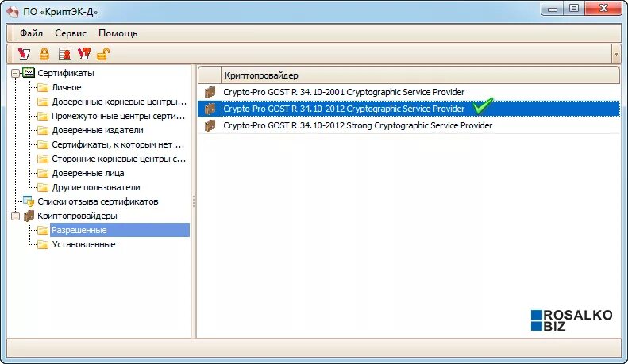Click the splitter handle between panes
This screenshot has width=628, height=364.
(x=194, y=201)
